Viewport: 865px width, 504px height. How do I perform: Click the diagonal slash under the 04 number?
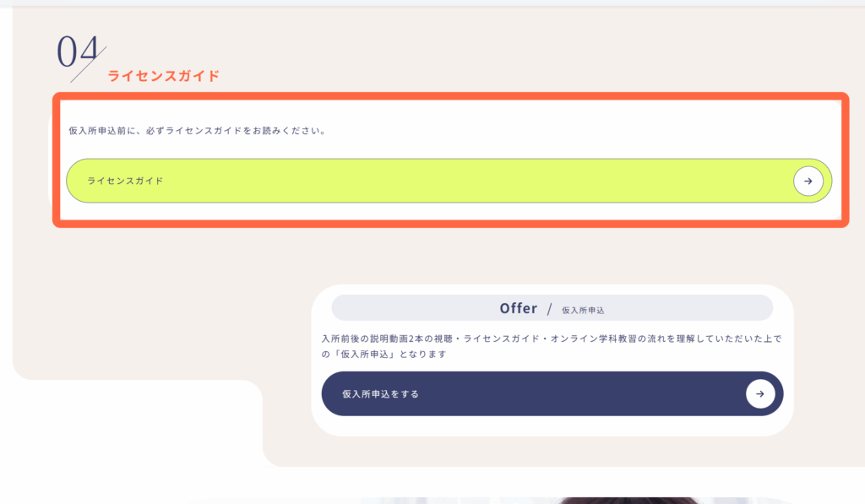coord(88,65)
